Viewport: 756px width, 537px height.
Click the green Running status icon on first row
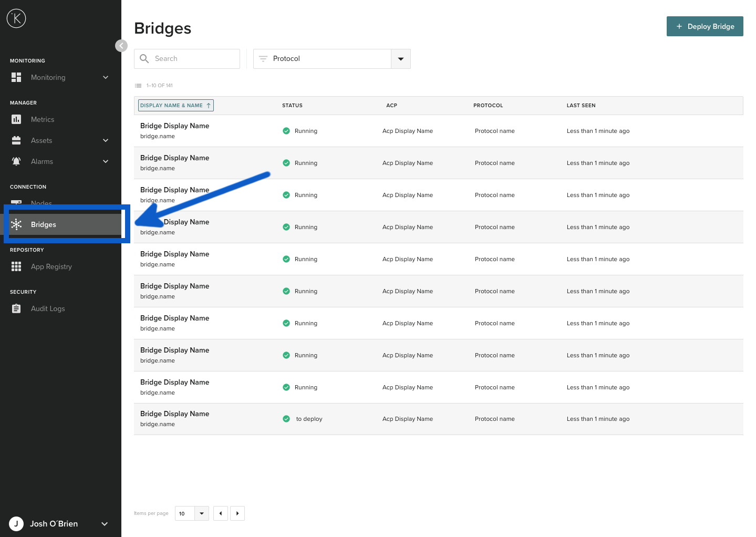click(x=286, y=130)
